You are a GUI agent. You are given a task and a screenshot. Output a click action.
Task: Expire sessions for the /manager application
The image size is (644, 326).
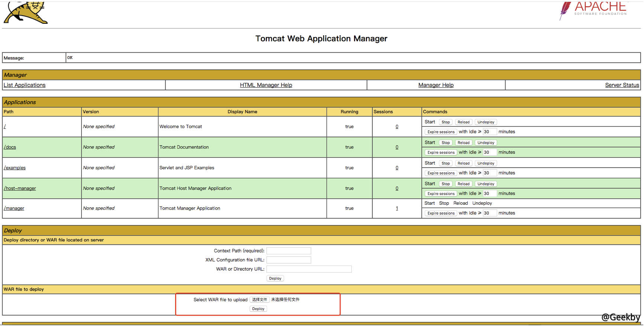441,213
